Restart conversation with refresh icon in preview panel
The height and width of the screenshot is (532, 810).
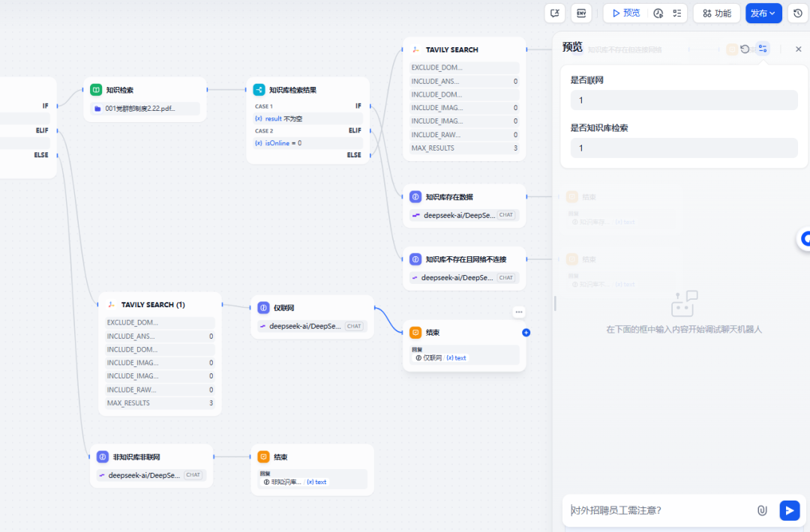click(x=745, y=49)
